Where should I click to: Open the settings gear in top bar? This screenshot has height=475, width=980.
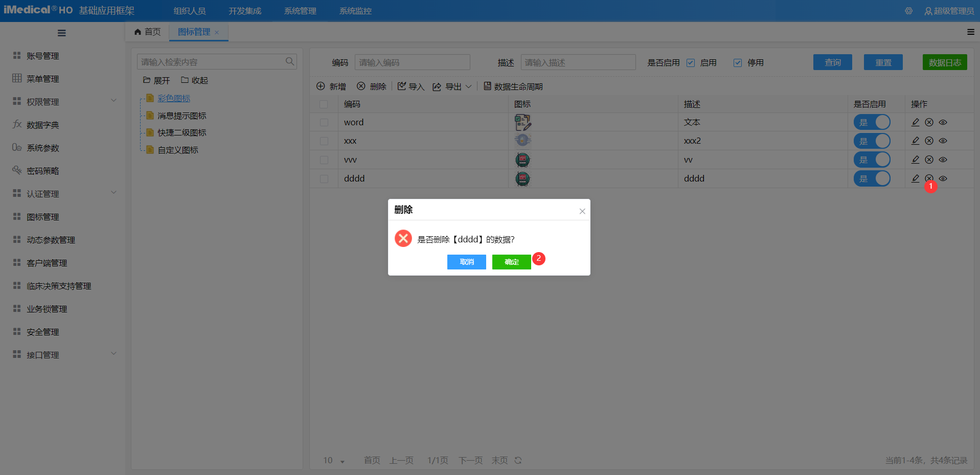908,11
